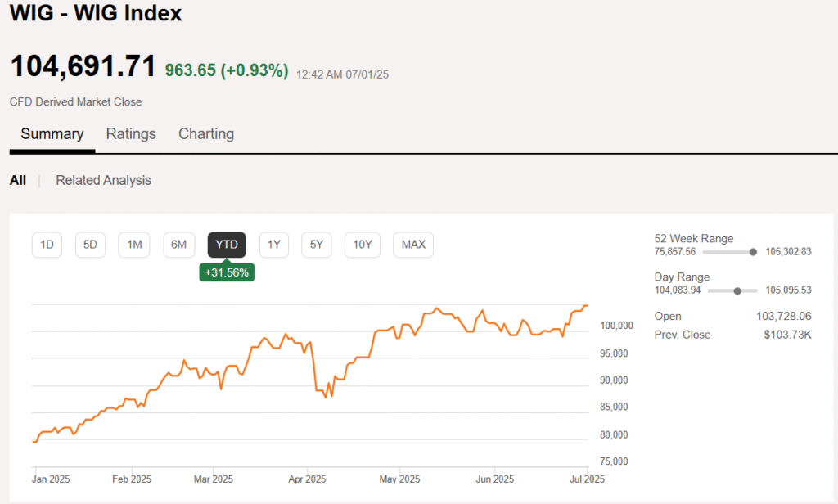Show the 5Y chart range

tap(317, 245)
